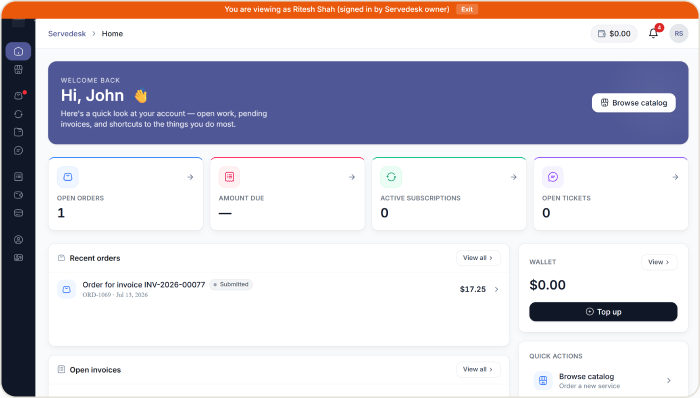Open the catalog storefront icon in the sidebar
Viewport: 700px width, 398px height.
coord(18,70)
